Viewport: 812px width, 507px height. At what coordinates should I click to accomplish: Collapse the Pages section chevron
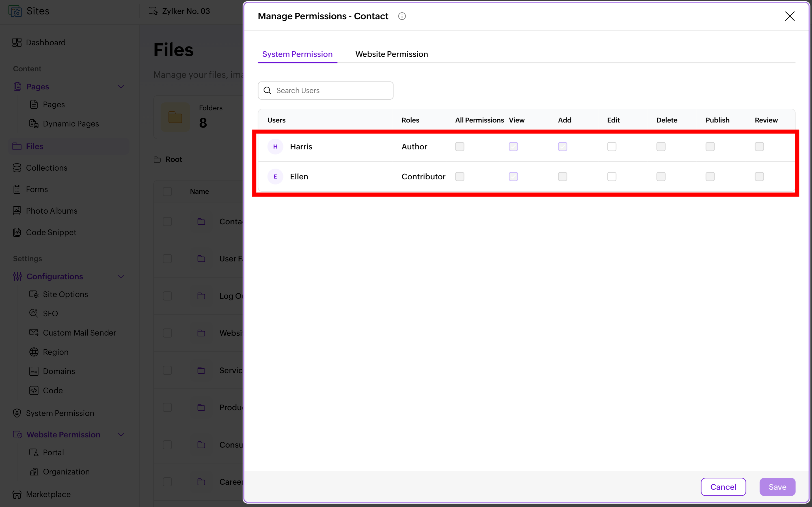(x=121, y=87)
